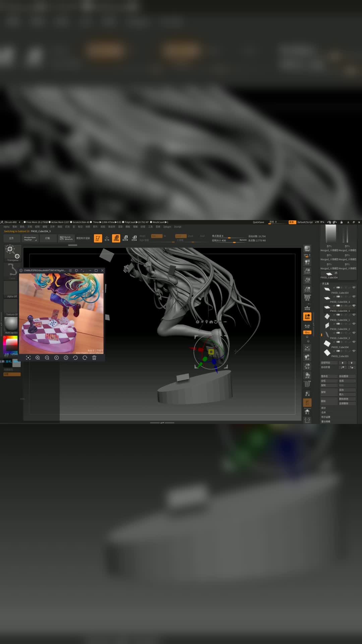Select the PM3D_Cube3D4 tool thumbnail
The image size is (362, 644).
click(329, 275)
